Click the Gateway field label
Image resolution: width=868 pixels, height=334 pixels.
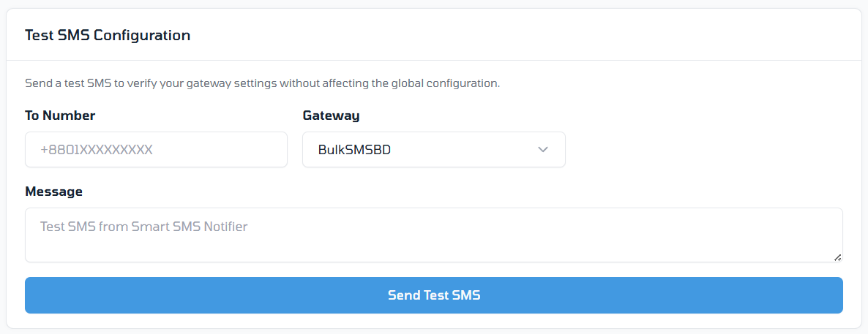pos(331,115)
